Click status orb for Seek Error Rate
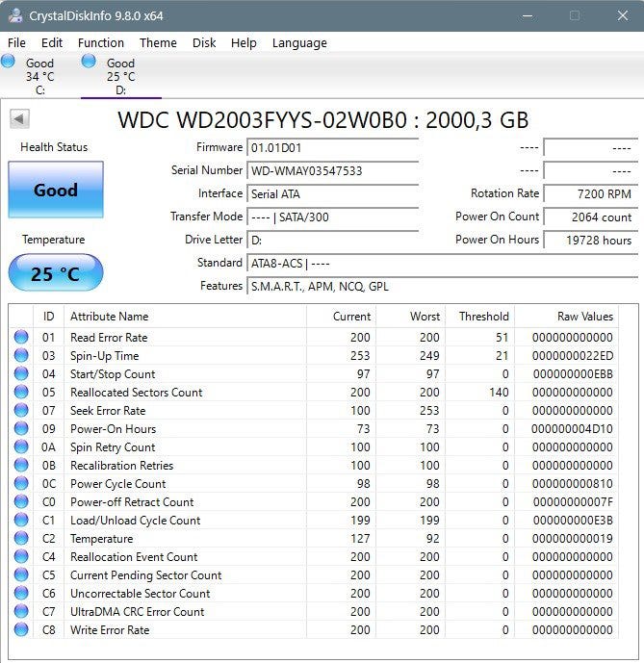Screen dimensions: 644x663 [21, 410]
